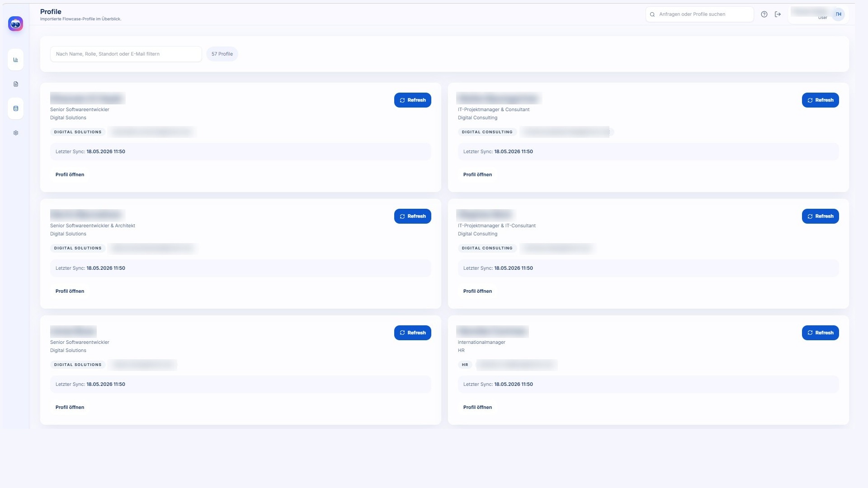
Task: Click the 'IT-Projektmanager & IT-Consultant' role text
Action: [496, 225]
